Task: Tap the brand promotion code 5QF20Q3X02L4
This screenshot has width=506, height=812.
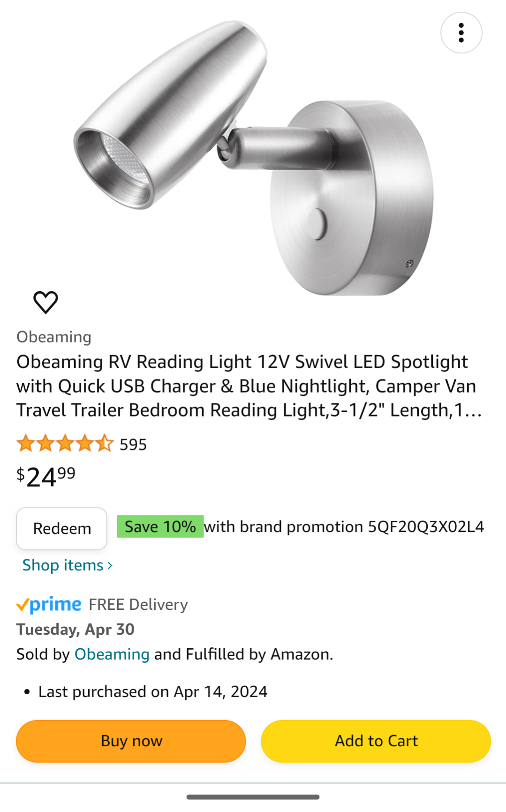Action: tap(425, 527)
